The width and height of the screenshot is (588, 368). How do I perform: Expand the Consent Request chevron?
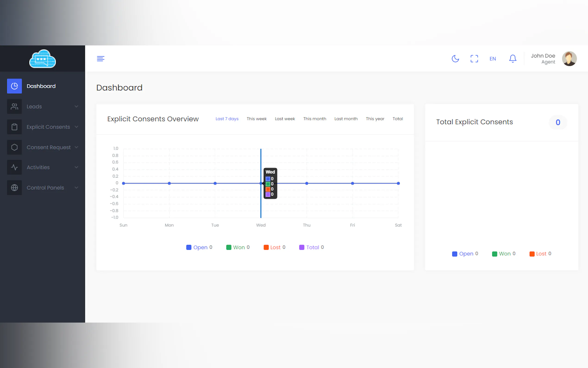[76, 147]
